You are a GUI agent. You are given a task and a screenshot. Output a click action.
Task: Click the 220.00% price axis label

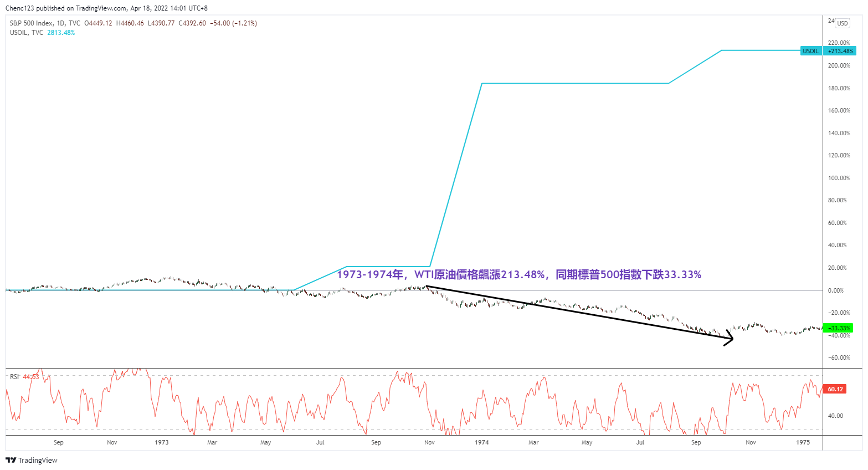point(839,43)
